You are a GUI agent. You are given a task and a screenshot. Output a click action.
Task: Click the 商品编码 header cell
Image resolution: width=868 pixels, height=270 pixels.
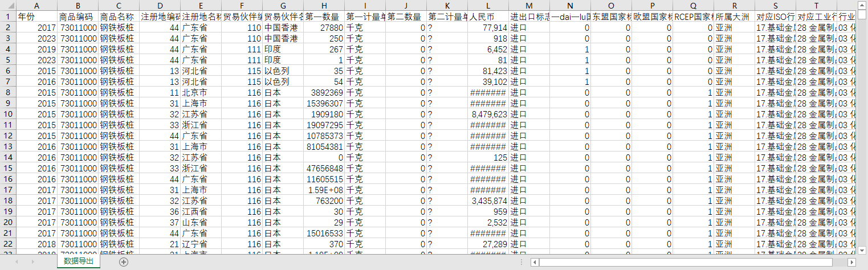coord(78,16)
